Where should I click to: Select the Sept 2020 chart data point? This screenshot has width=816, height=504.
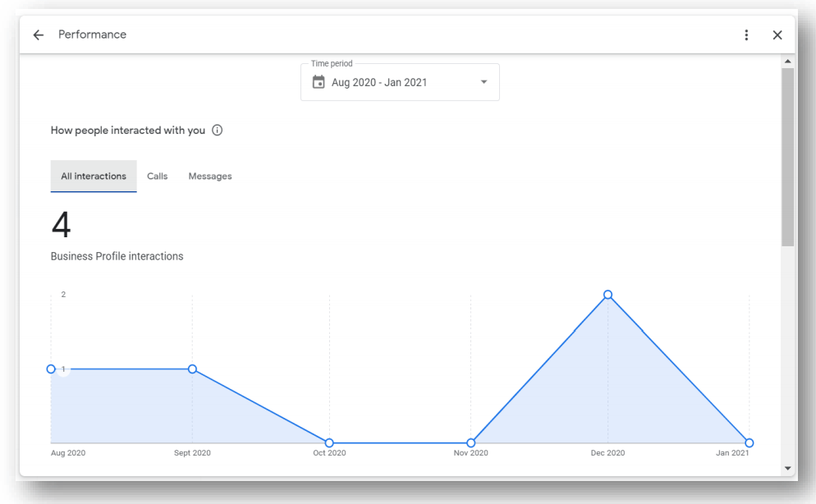[192, 369]
